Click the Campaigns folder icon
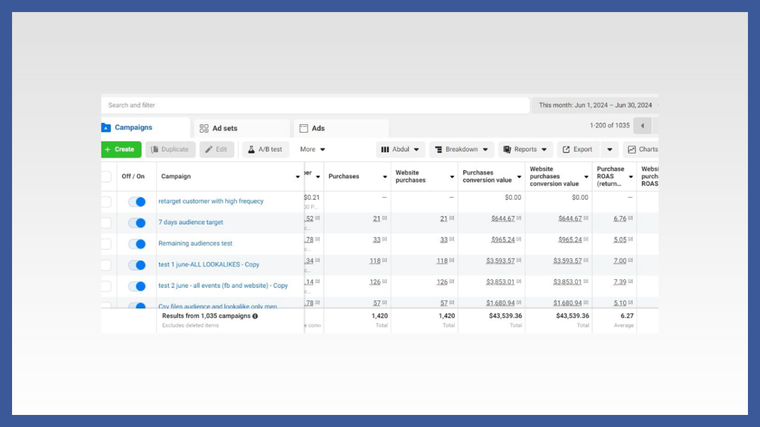This screenshot has height=427, width=760. 106,127
